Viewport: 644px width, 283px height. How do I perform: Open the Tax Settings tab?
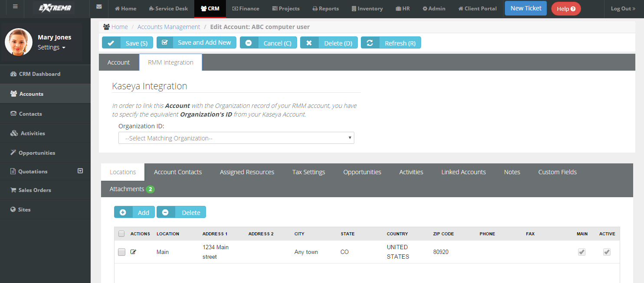(x=309, y=172)
